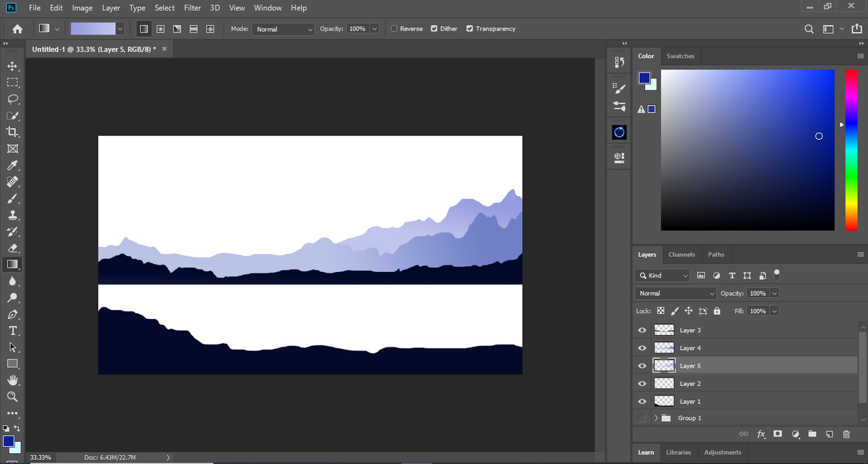Open the layer blending mode dropdown
868x464 pixels.
(675, 293)
